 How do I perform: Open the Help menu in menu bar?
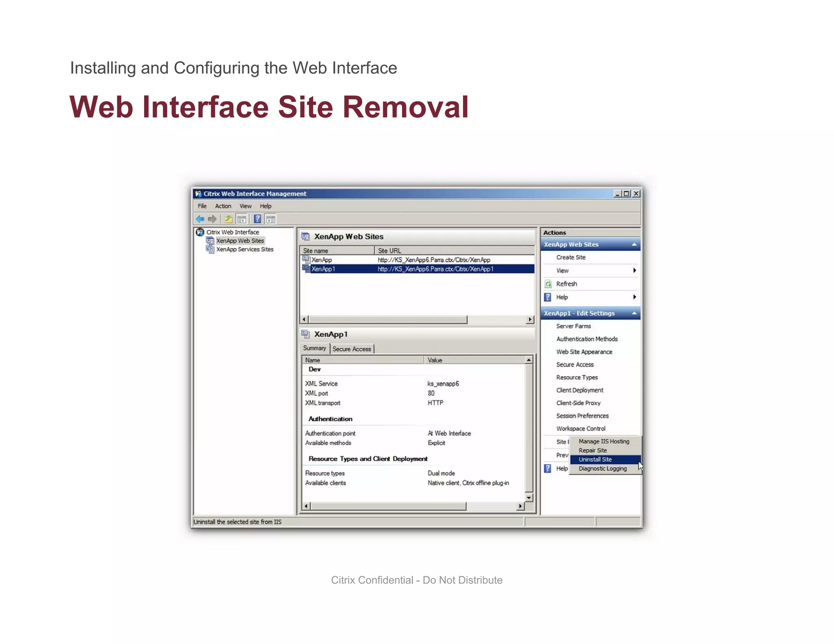(x=266, y=206)
